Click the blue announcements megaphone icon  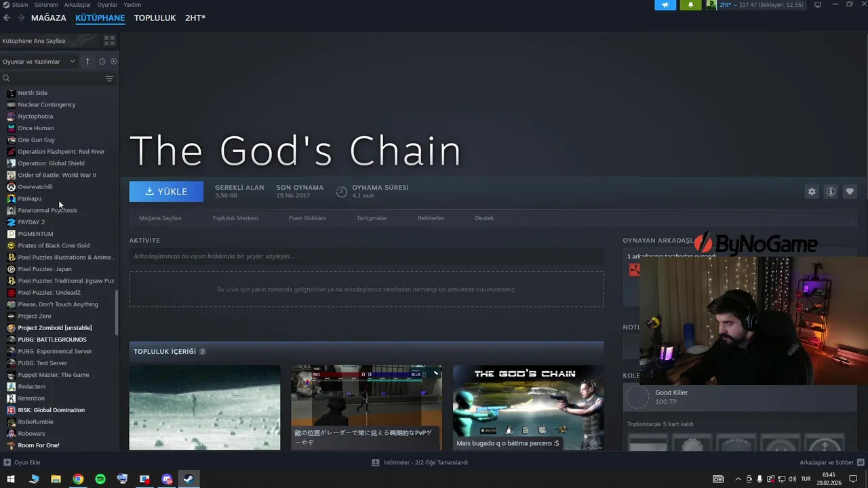pyautogui.click(x=665, y=5)
